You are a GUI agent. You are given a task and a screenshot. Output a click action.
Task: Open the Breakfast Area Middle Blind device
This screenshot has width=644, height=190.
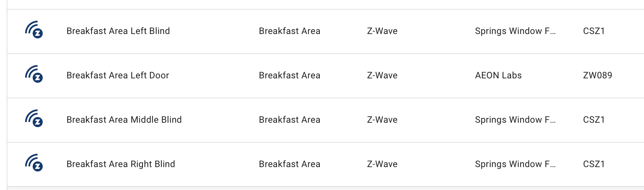click(124, 120)
